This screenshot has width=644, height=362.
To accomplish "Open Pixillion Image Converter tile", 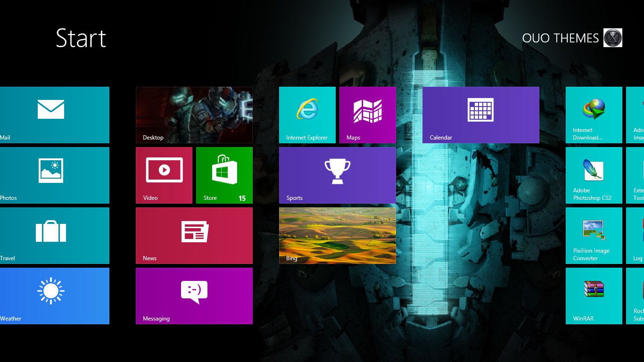I will coord(594,236).
